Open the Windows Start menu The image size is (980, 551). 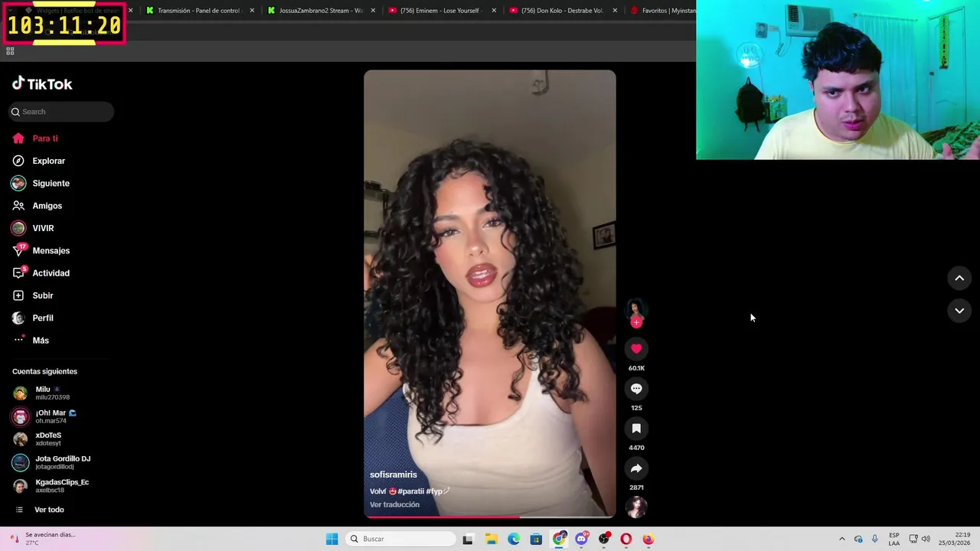coord(332,539)
